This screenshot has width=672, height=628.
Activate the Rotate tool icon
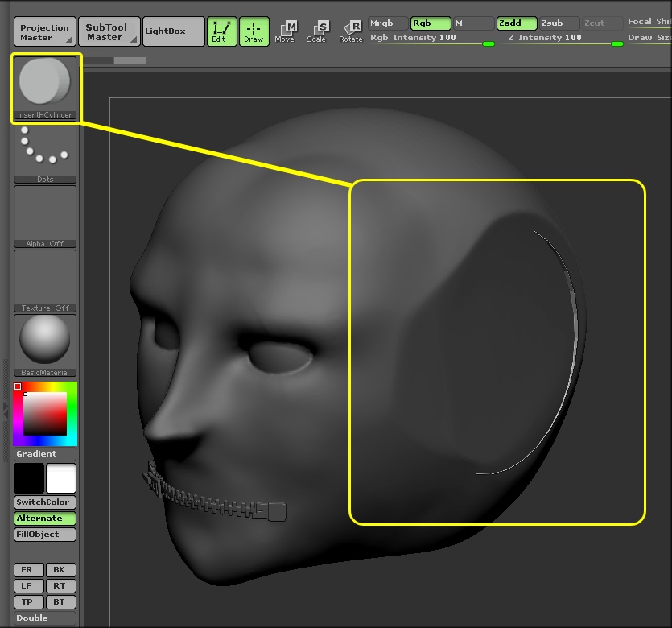351,31
